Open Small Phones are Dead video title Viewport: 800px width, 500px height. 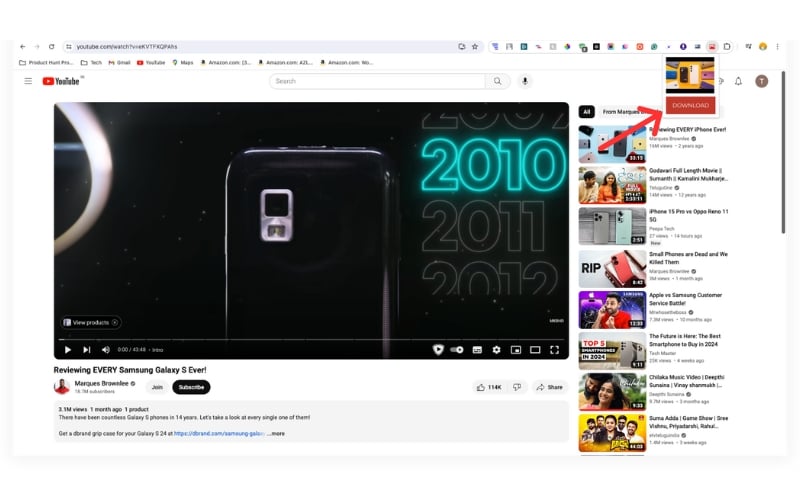pos(688,258)
